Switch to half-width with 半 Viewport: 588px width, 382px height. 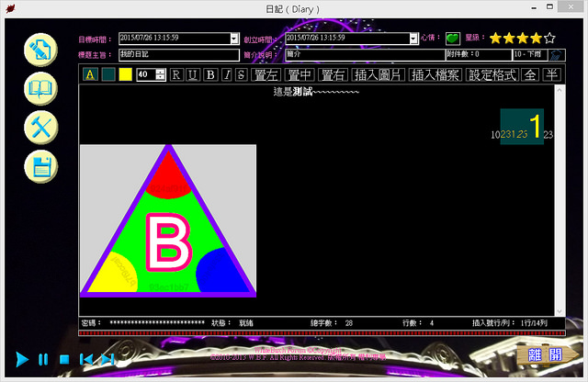point(551,74)
